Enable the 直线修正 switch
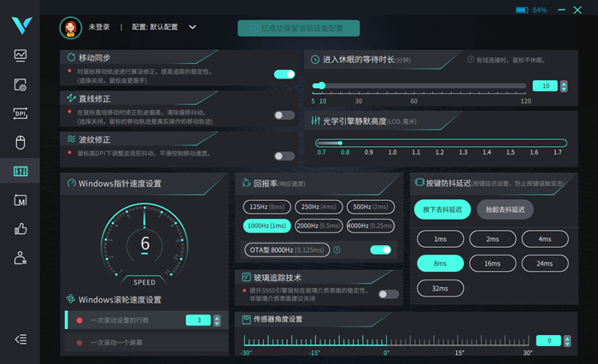598x364 pixels. pos(284,115)
